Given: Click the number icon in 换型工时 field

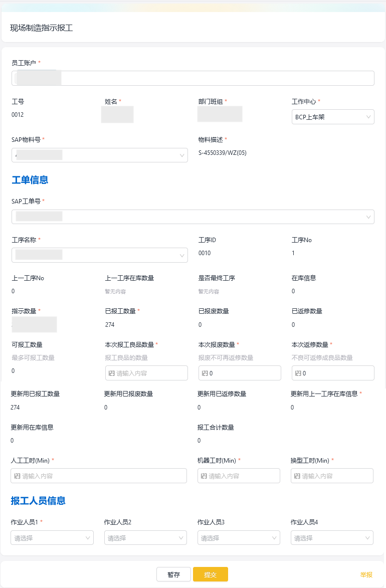Looking at the screenshot, I should pyautogui.click(x=297, y=476).
